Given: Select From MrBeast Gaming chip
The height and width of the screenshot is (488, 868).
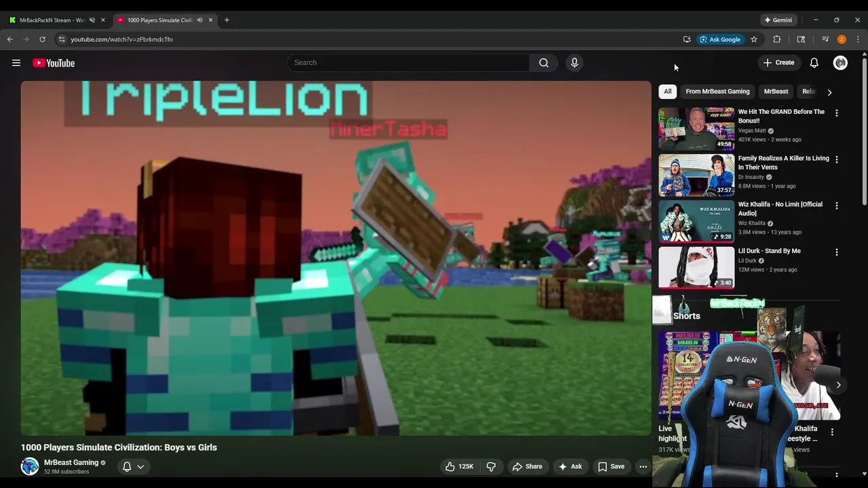Looking at the screenshot, I should pos(717,91).
